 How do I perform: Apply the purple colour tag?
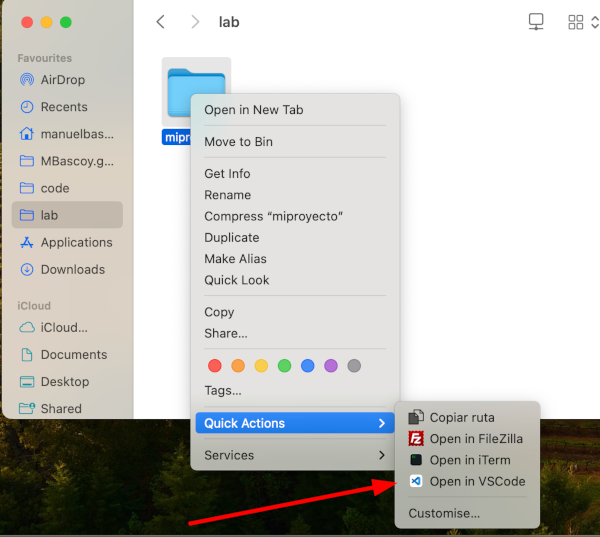(330, 366)
